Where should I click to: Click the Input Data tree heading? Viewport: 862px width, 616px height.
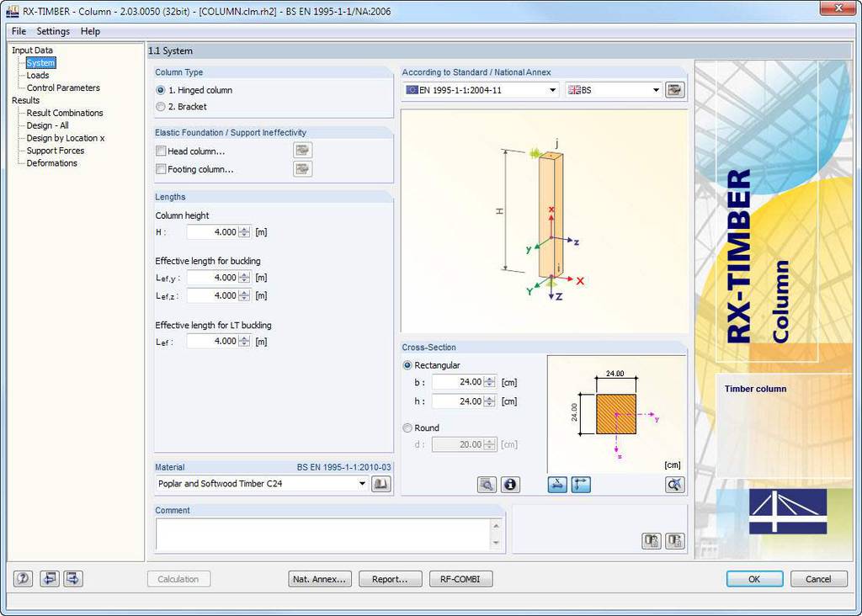tap(33, 50)
